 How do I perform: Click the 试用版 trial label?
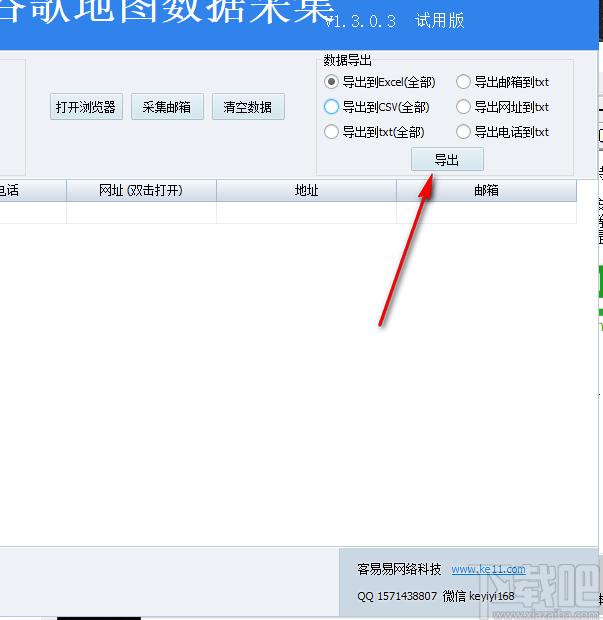[x=439, y=21]
